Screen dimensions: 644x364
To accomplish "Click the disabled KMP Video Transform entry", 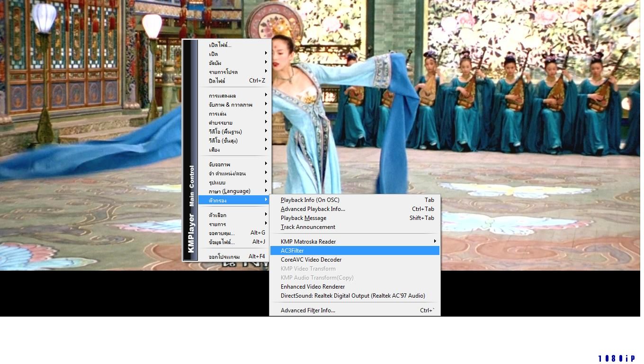I will (x=355, y=269).
